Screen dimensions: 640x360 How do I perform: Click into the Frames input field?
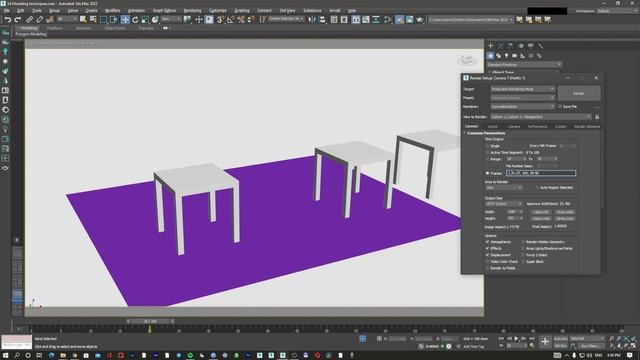[x=541, y=173]
